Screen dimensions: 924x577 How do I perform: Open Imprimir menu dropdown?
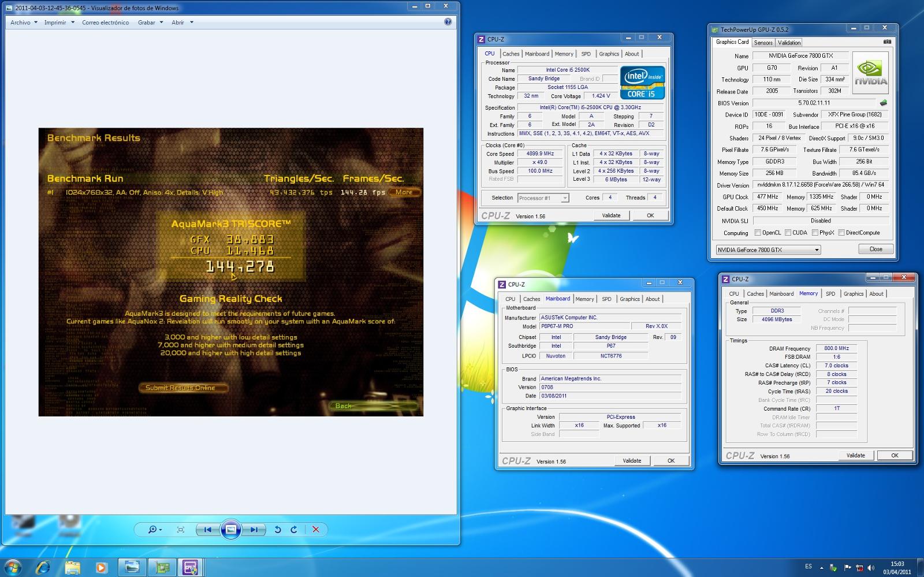[59, 23]
